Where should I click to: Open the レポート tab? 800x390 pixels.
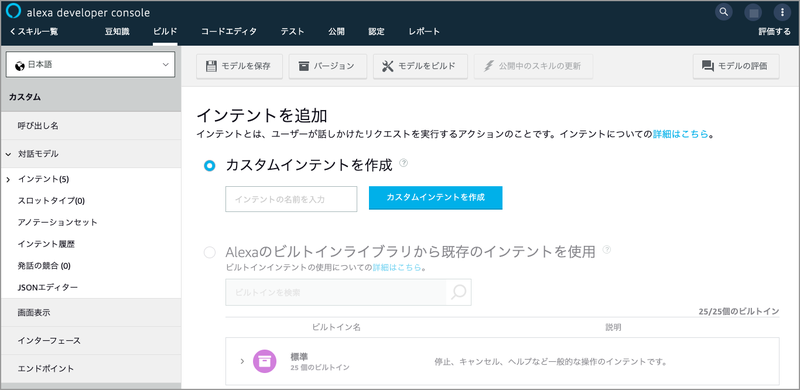pos(424,32)
